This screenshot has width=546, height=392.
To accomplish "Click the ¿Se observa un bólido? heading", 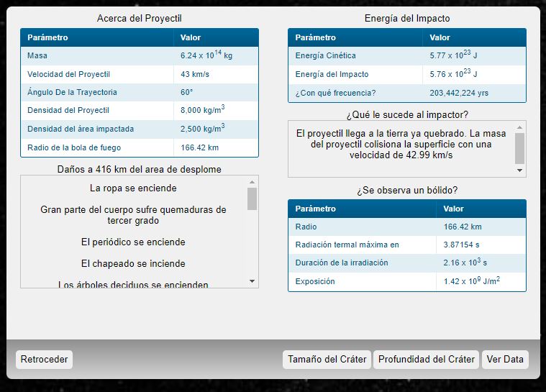I will (407, 191).
